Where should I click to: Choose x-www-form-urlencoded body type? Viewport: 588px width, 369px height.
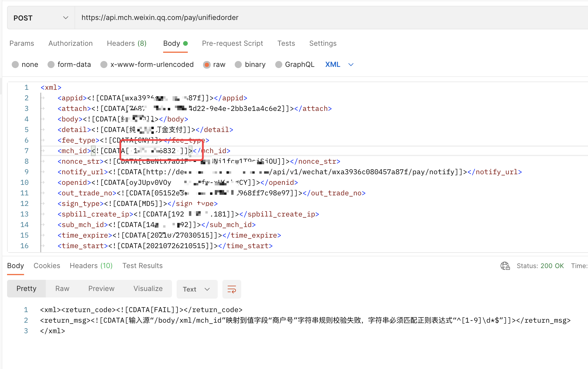[x=104, y=65]
